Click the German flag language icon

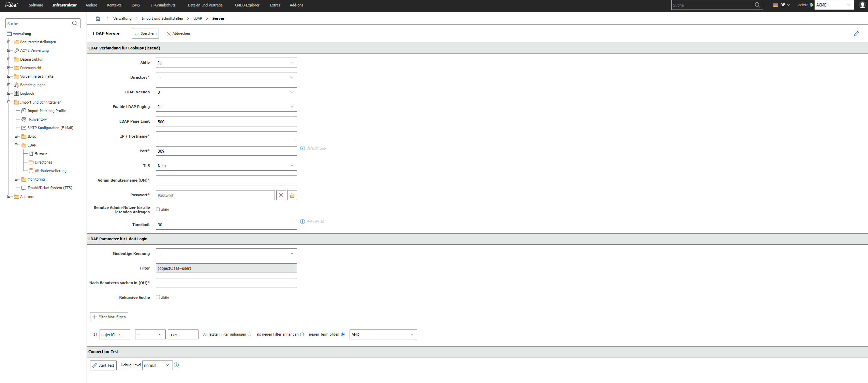click(x=775, y=5)
